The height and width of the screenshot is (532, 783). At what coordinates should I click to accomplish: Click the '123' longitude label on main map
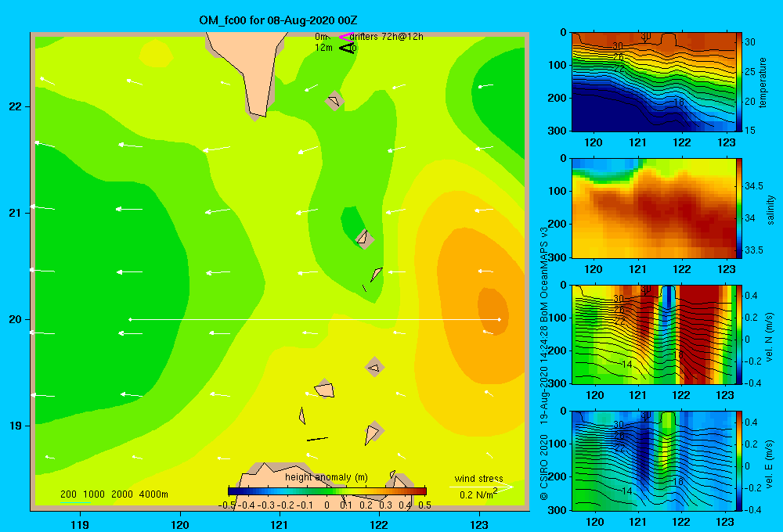[479, 525]
